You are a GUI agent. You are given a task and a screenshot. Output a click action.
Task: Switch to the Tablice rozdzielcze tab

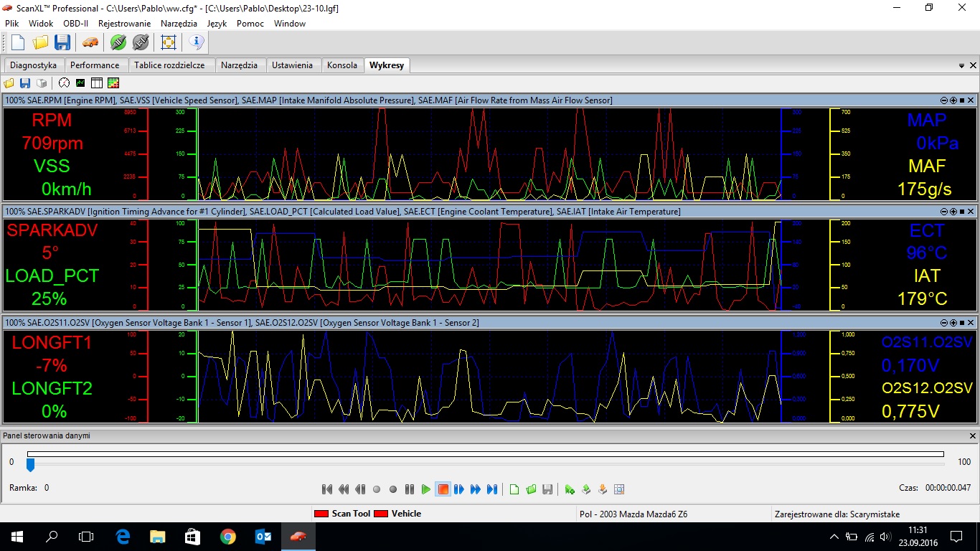pyautogui.click(x=169, y=65)
